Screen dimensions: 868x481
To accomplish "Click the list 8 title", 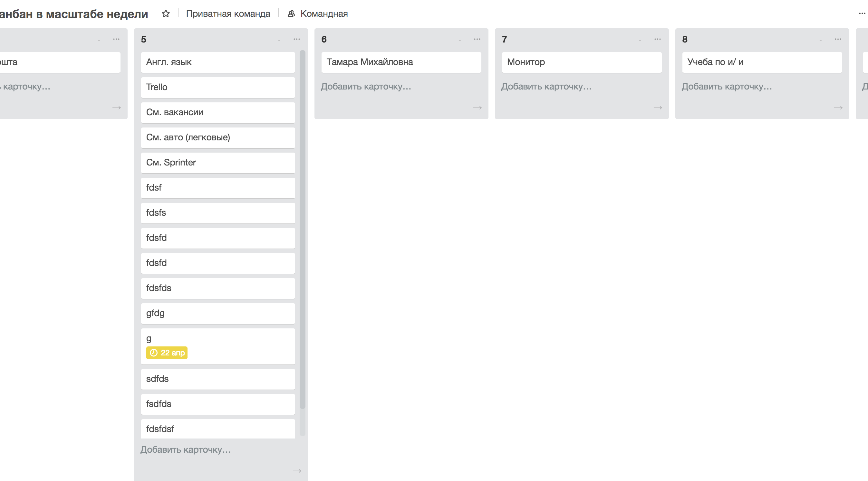I will (x=685, y=39).
